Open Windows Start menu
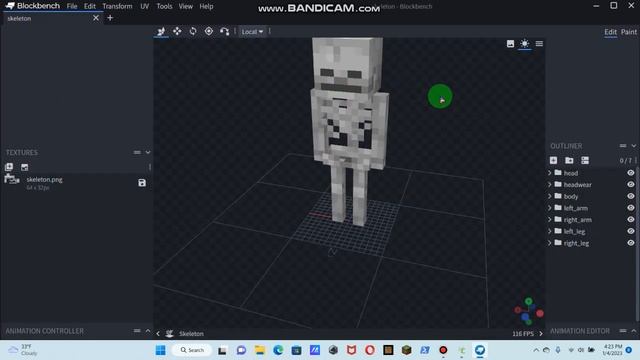The image size is (640, 360). click(161, 350)
